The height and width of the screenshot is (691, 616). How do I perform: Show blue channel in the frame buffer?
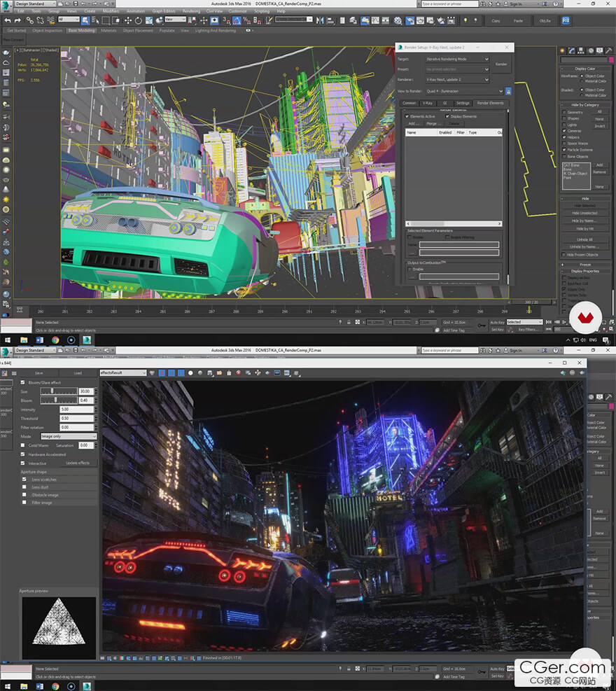(x=181, y=373)
